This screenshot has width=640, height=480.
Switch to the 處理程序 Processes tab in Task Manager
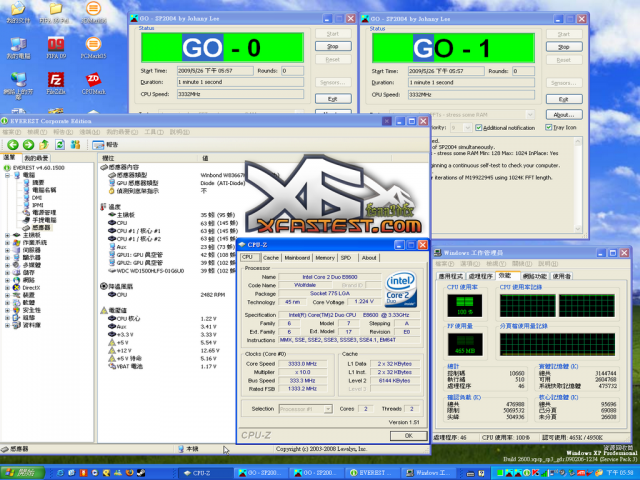[480, 276]
